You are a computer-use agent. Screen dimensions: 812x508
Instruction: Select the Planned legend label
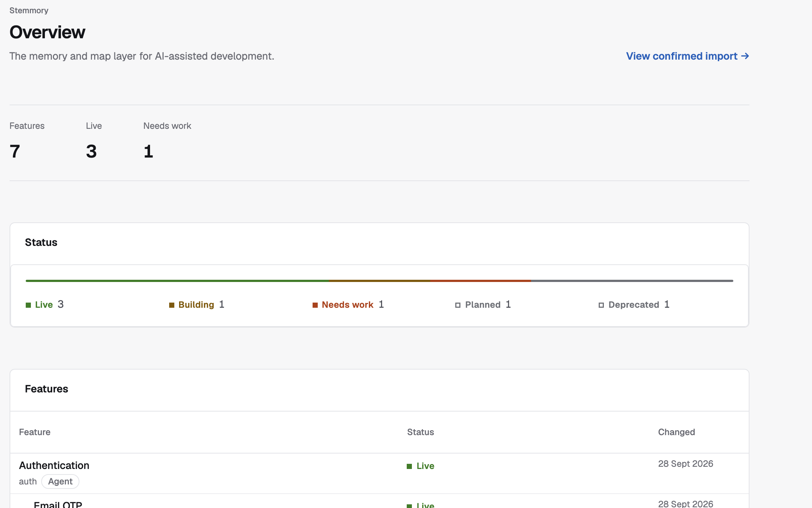(x=483, y=305)
